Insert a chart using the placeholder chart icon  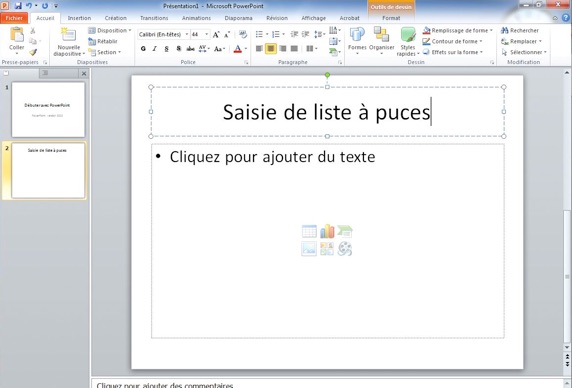click(327, 232)
